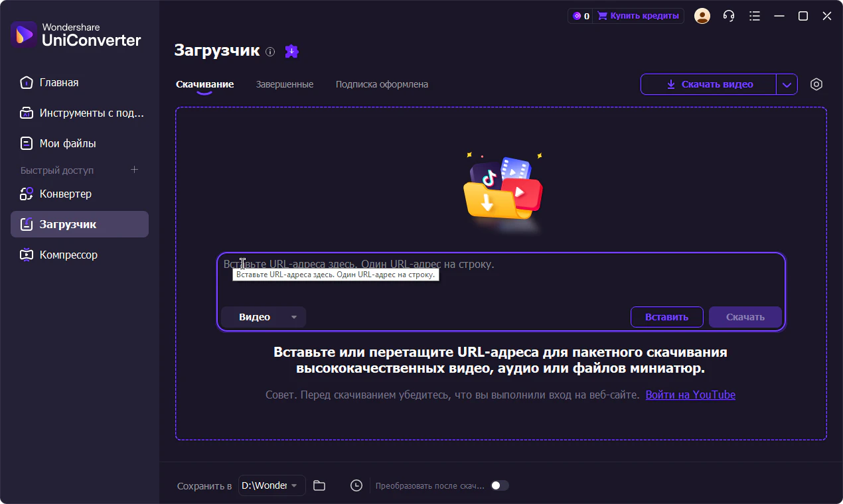Open the save path D:\Wonder dropdown

click(x=273, y=485)
